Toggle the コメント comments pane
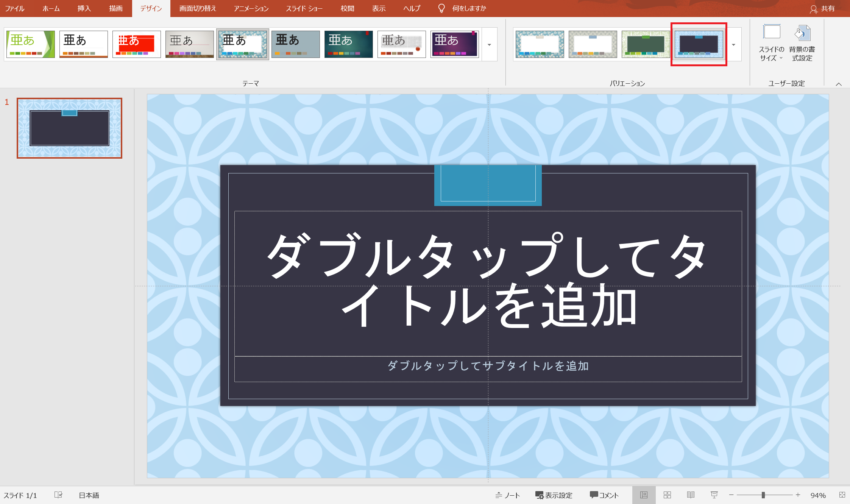The width and height of the screenshot is (850, 504). [x=604, y=495]
